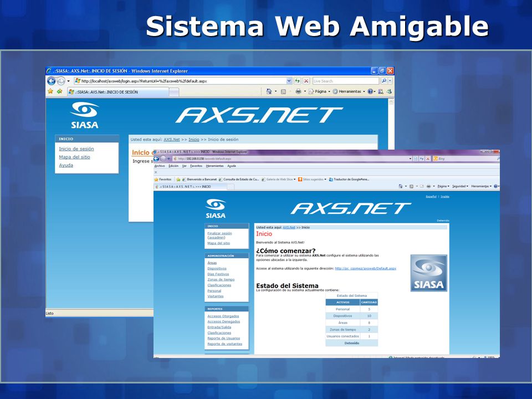Click address bar of front INICIO window
The height and width of the screenshot is (399, 532).
point(292,158)
